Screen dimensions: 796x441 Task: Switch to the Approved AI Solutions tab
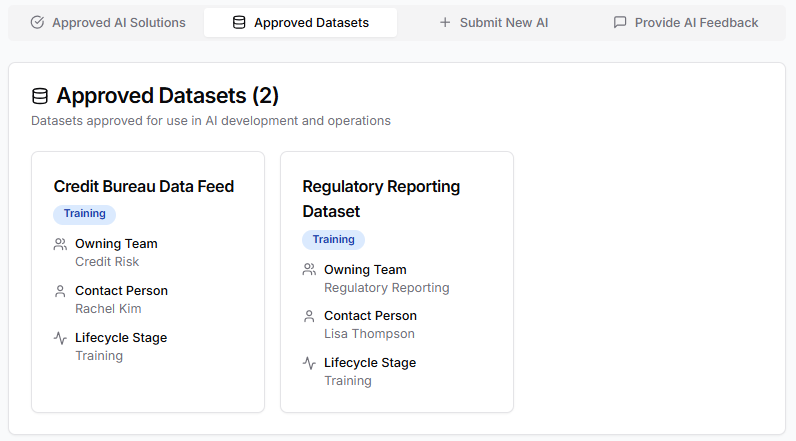108,23
